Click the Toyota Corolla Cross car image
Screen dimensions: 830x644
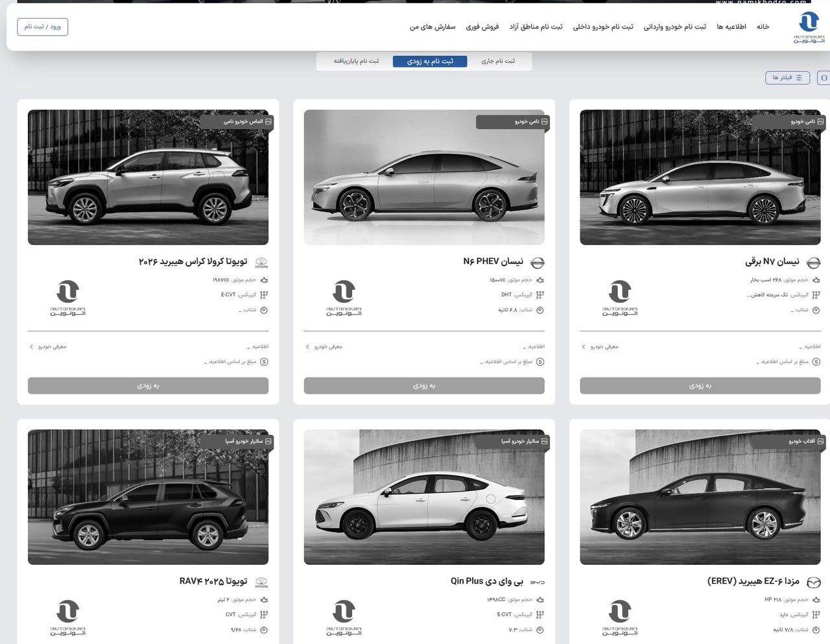point(148,177)
